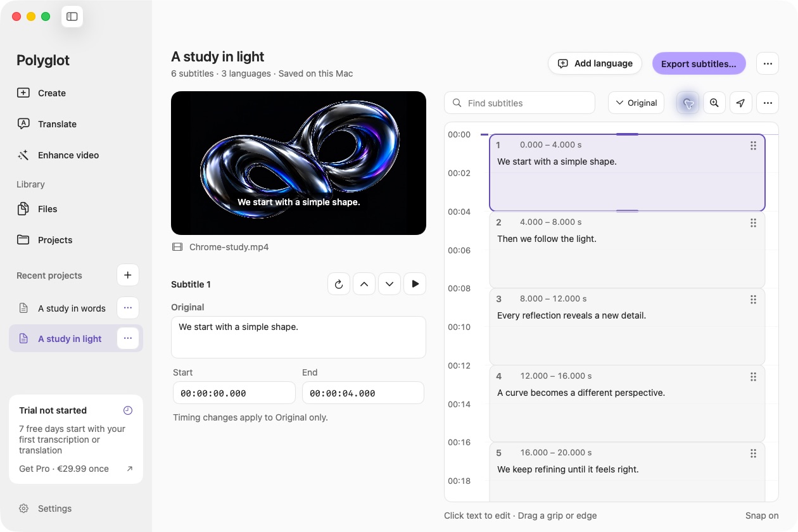Click the '12.000 – 16.000 s' timing label

click(x=555, y=376)
